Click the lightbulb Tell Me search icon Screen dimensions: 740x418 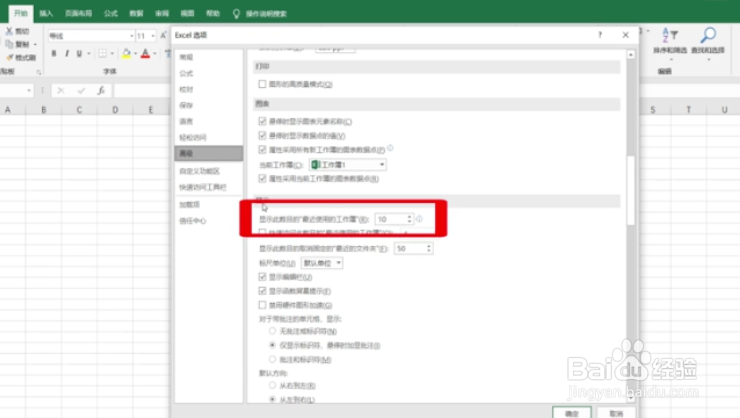pyautogui.click(x=236, y=14)
